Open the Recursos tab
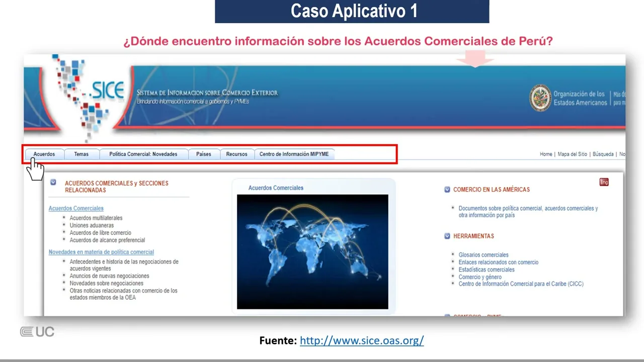644x362 pixels. point(236,154)
